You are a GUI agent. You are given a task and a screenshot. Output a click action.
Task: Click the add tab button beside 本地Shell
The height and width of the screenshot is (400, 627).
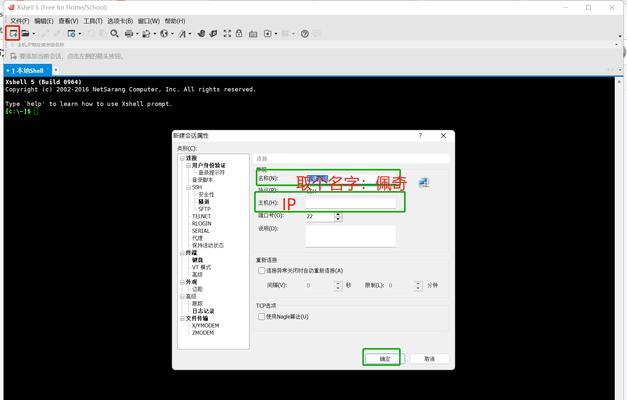click(x=56, y=70)
